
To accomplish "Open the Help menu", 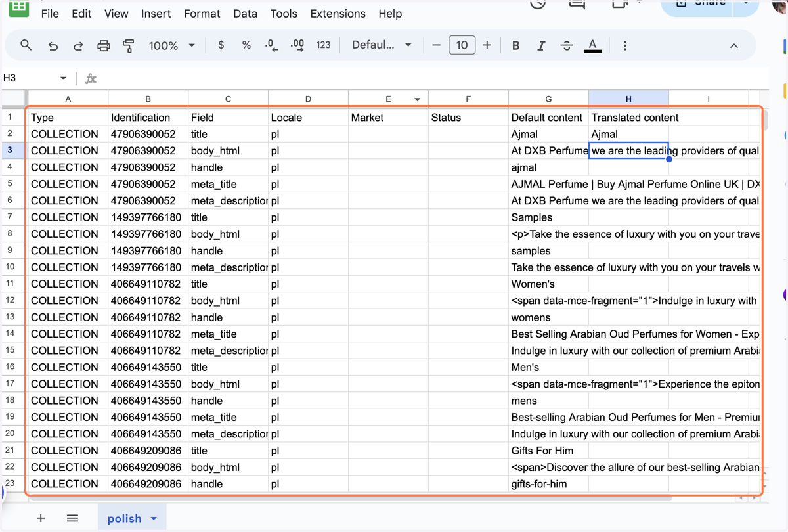I will pos(390,14).
